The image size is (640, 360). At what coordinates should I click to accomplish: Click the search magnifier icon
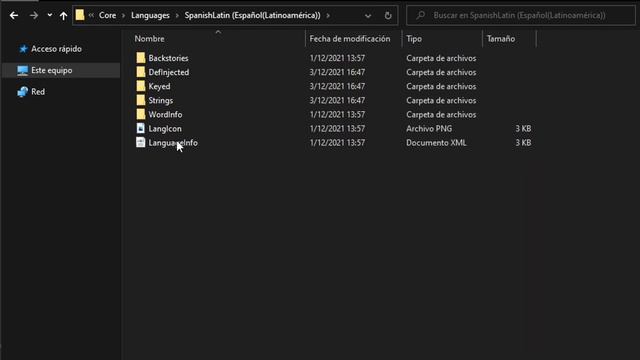point(420,16)
